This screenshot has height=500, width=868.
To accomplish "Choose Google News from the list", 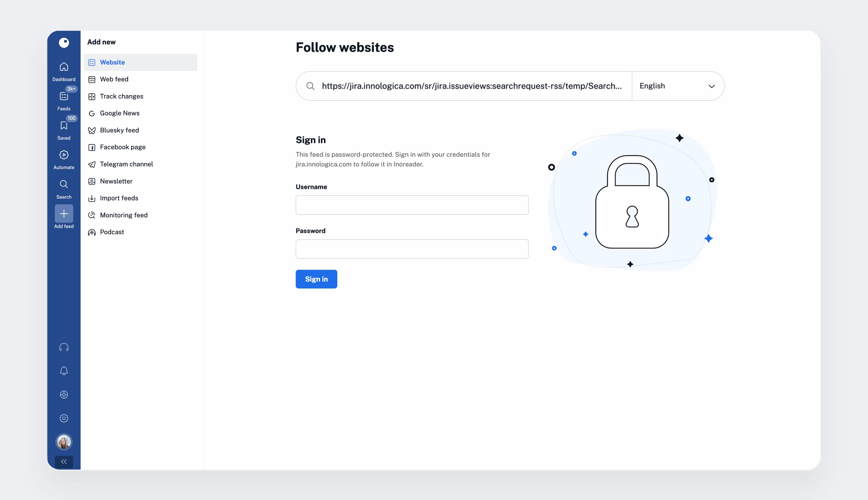I will [x=120, y=113].
